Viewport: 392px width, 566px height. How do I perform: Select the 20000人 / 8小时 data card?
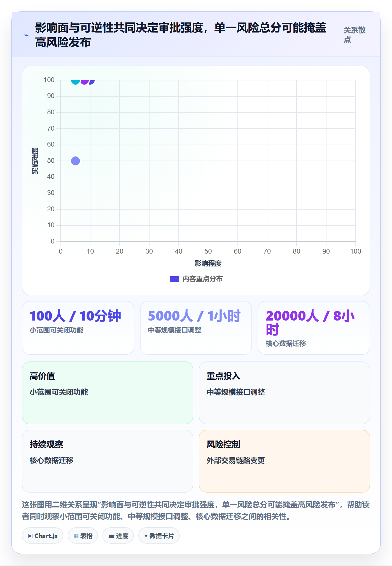(314, 328)
